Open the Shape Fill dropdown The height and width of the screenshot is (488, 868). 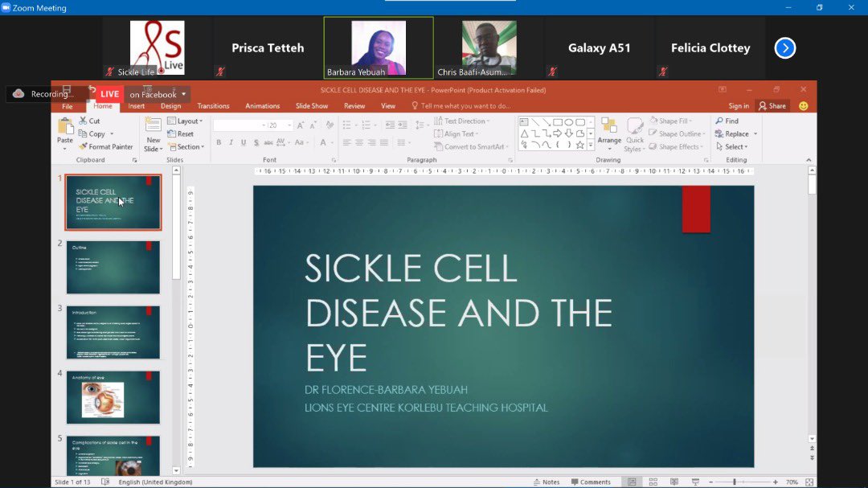(671, 121)
